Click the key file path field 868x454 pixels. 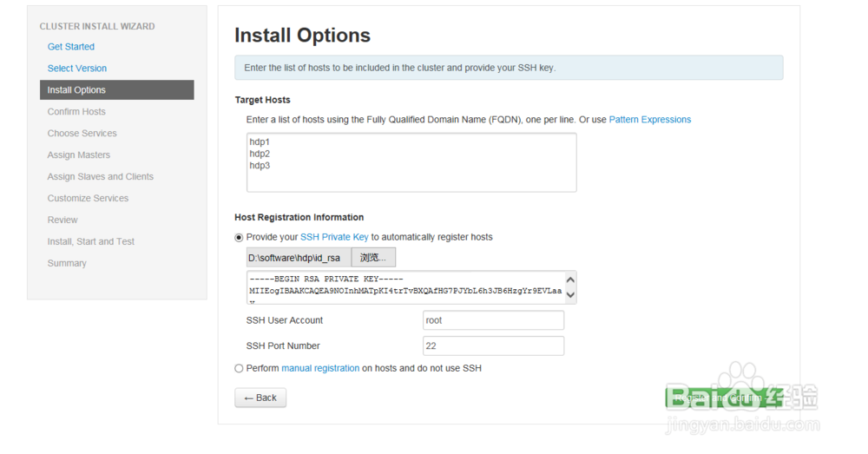click(299, 258)
